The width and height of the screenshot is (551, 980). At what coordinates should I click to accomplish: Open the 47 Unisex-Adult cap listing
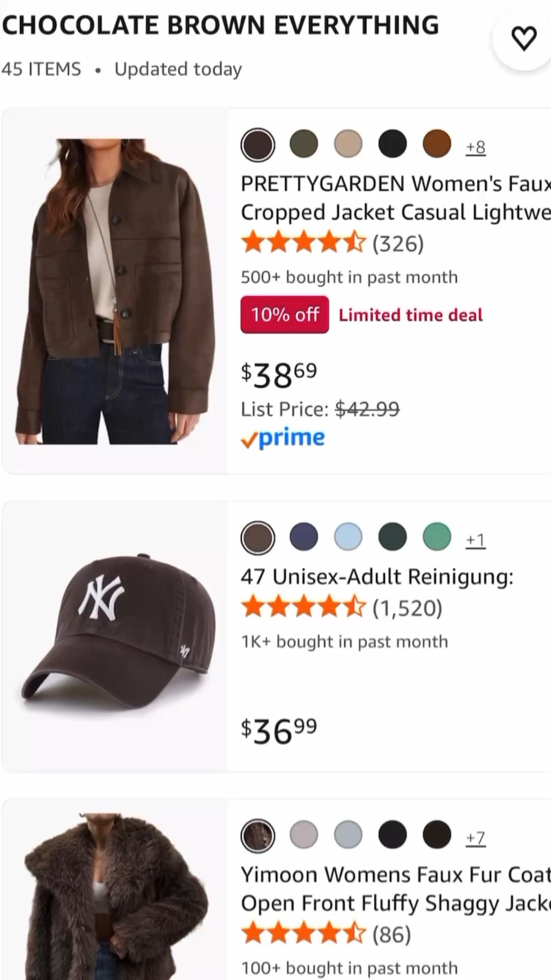coord(377,577)
